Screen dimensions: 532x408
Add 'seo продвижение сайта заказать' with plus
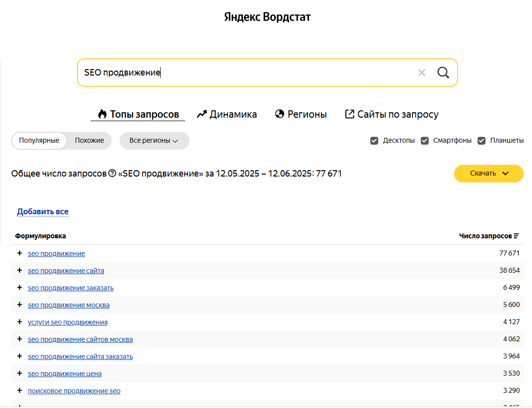coord(19,356)
